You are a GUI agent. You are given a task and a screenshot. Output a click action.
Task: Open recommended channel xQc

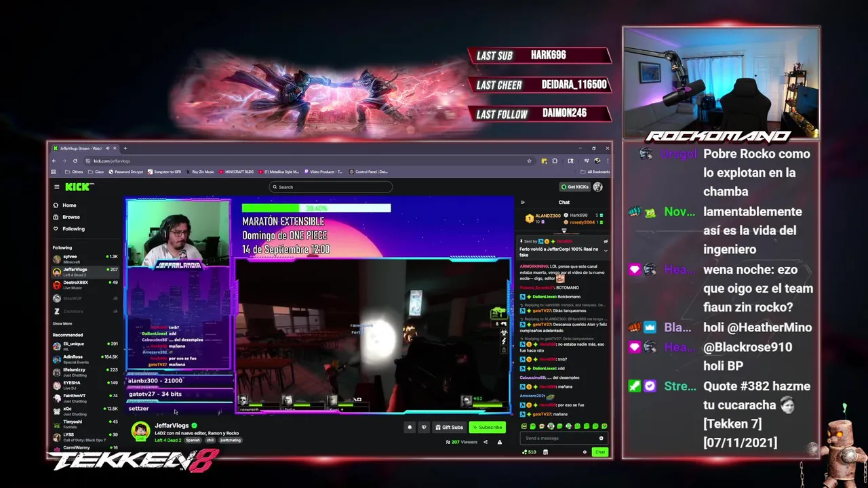point(85,411)
